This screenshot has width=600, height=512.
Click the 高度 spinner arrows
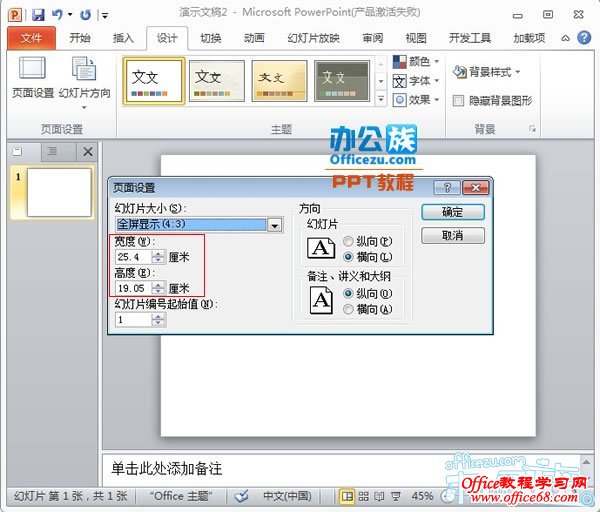(x=158, y=288)
